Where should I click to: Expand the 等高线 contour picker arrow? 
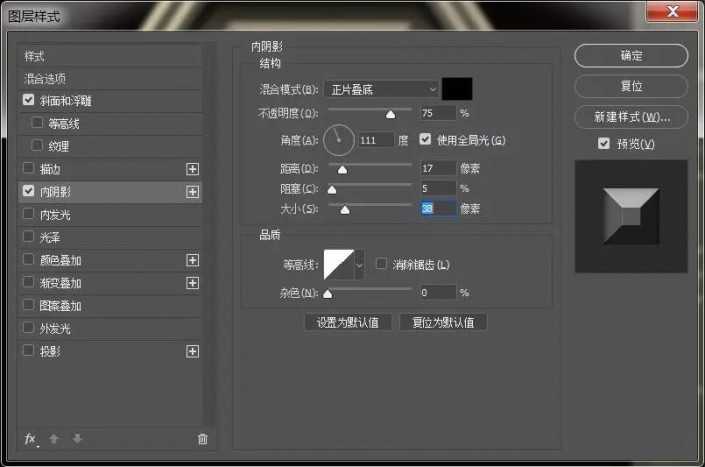tap(360, 264)
